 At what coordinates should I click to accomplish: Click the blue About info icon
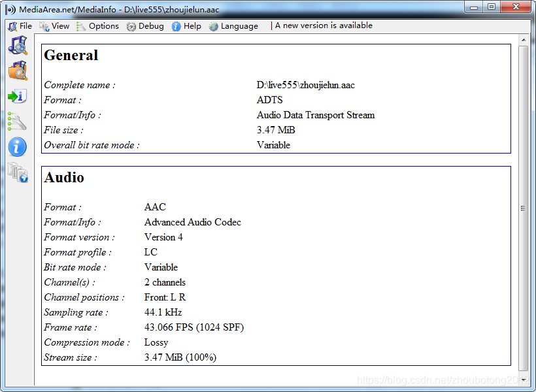pos(18,147)
